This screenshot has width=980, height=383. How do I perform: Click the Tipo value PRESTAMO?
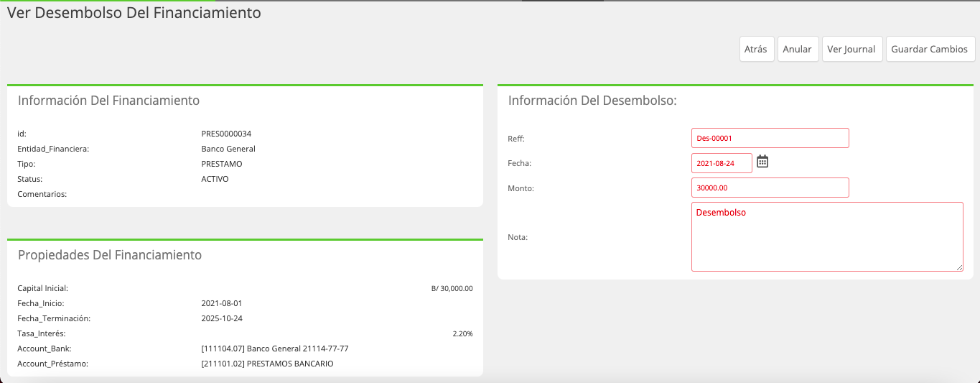(x=222, y=164)
